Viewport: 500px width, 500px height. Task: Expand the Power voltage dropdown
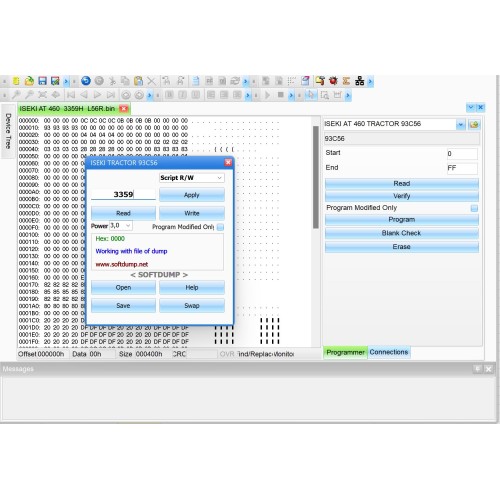pos(121,226)
